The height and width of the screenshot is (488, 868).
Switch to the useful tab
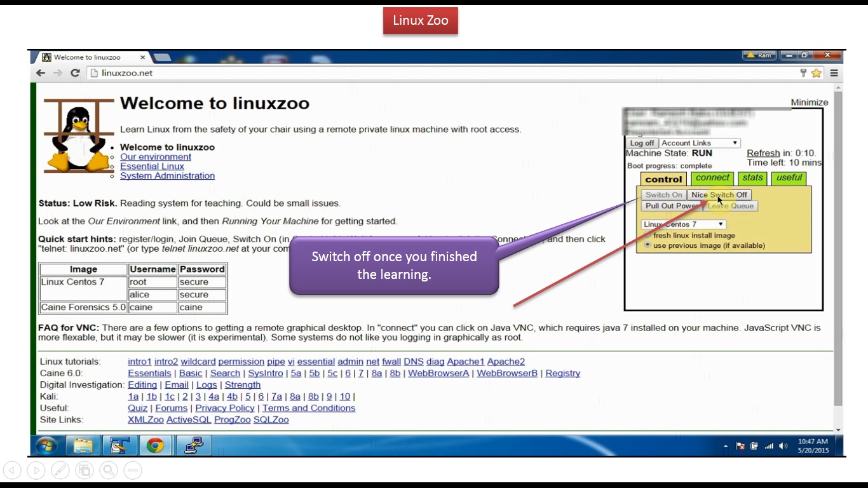coord(789,178)
